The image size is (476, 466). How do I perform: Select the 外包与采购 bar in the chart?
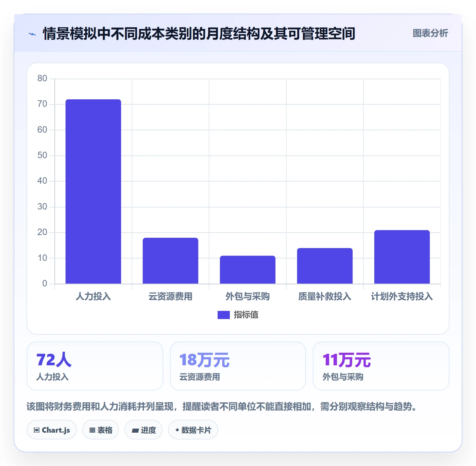click(248, 270)
